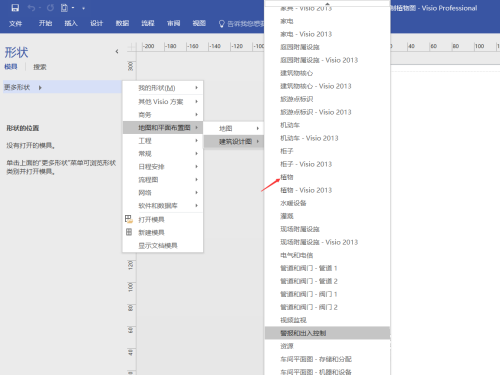
Task: Select the 机动车 - Visio 2013 stencil
Action: (x=327, y=138)
